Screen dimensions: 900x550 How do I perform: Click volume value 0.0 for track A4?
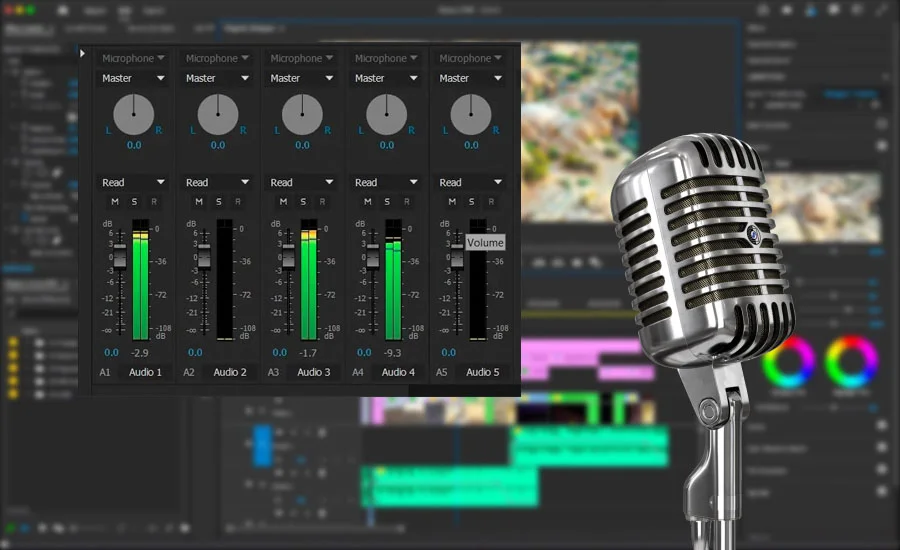[x=364, y=353]
